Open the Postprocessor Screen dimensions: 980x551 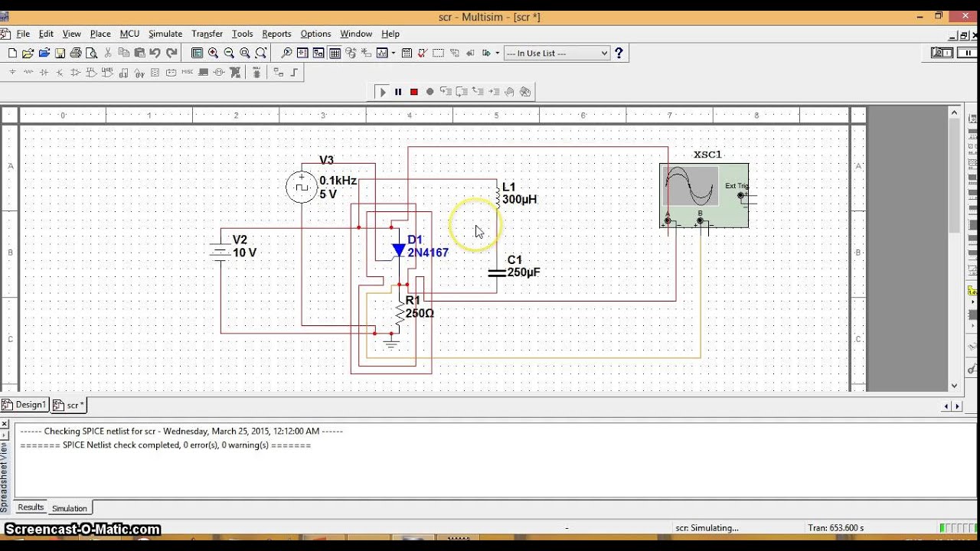[407, 53]
